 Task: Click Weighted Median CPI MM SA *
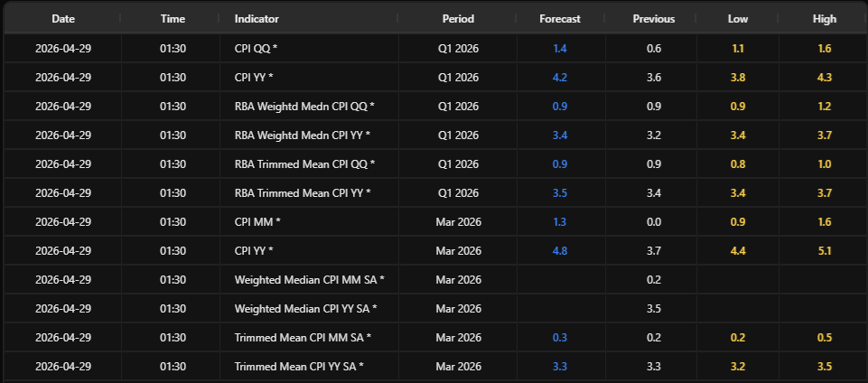(310, 279)
